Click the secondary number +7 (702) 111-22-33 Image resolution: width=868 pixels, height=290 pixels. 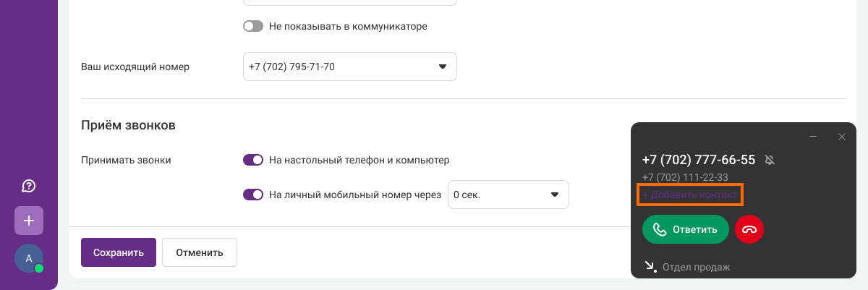[x=684, y=177]
